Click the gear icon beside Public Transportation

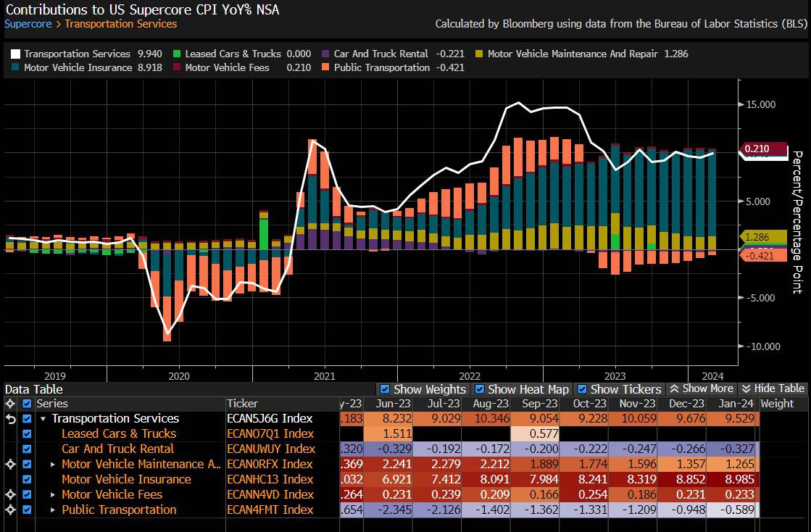point(10,510)
